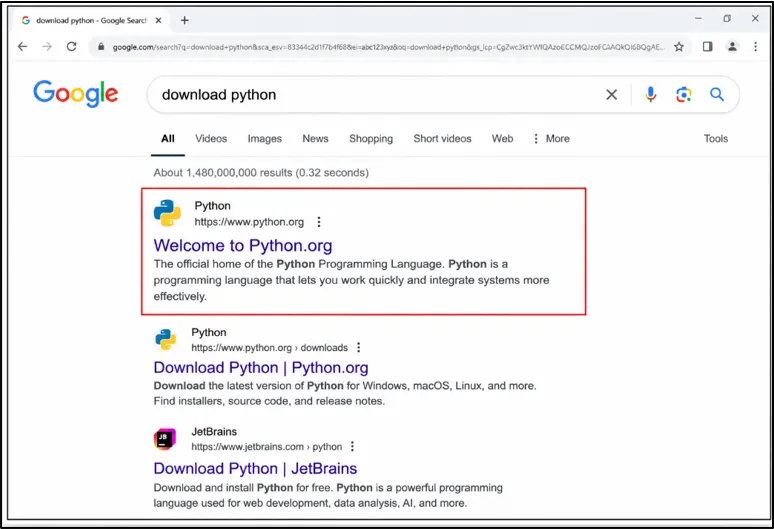Click the python.org › downloads URL text

[270, 348]
